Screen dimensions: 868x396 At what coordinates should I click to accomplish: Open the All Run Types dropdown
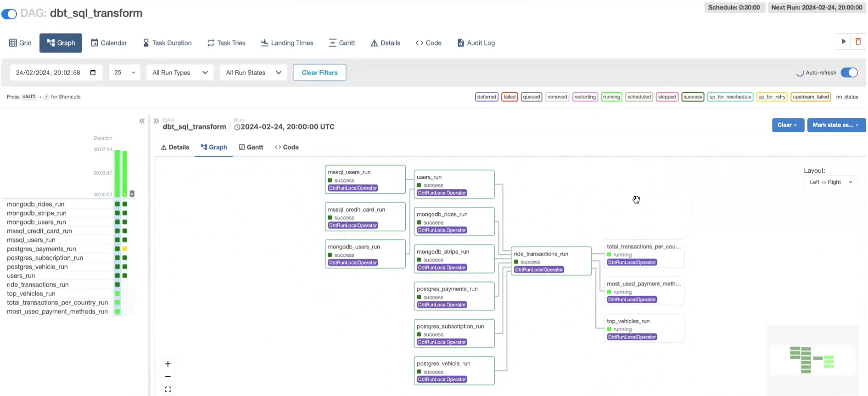pos(179,73)
